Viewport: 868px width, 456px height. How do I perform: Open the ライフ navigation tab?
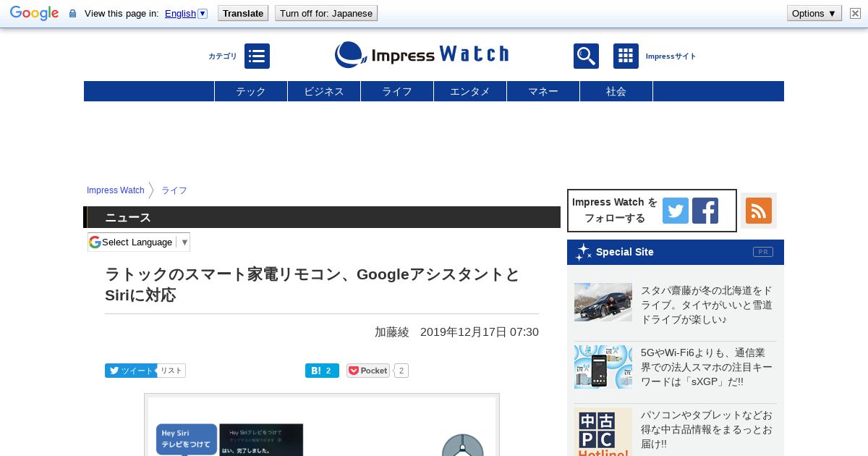click(x=397, y=91)
